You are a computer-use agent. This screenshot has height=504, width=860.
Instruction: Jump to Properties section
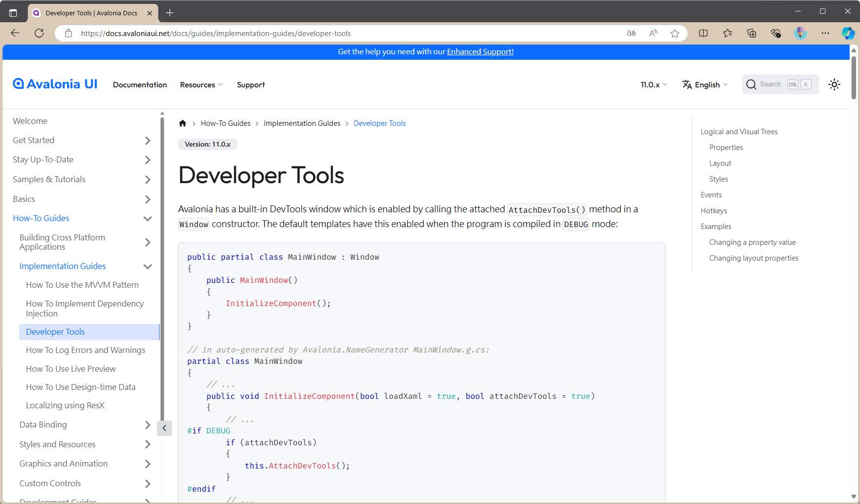point(726,148)
